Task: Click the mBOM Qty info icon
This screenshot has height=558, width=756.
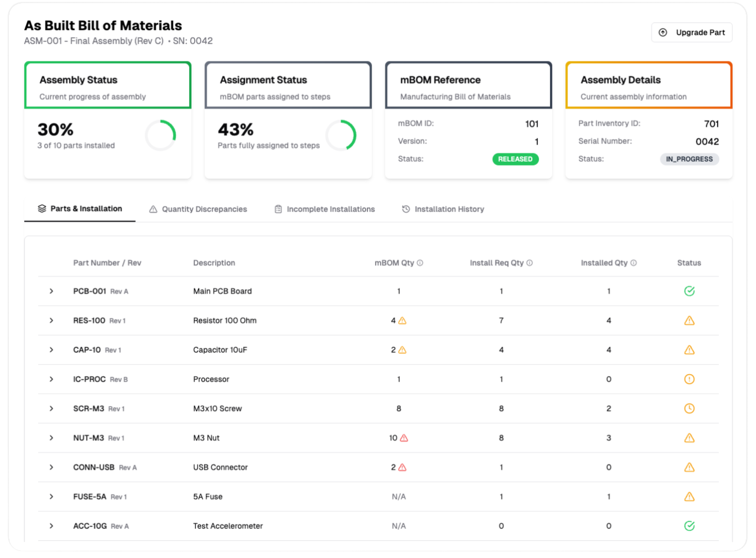Action: point(420,263)
